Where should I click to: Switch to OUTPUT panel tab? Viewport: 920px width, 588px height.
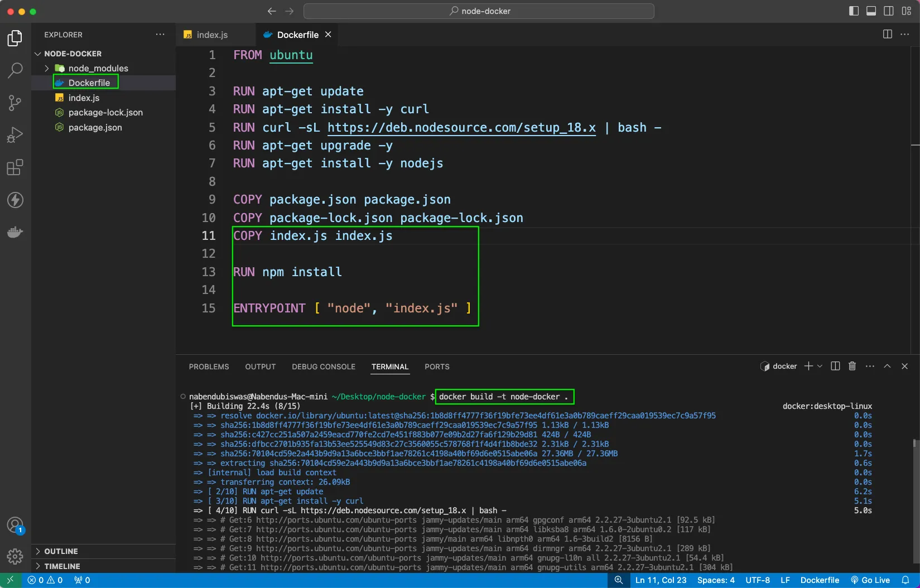(261, 367)
